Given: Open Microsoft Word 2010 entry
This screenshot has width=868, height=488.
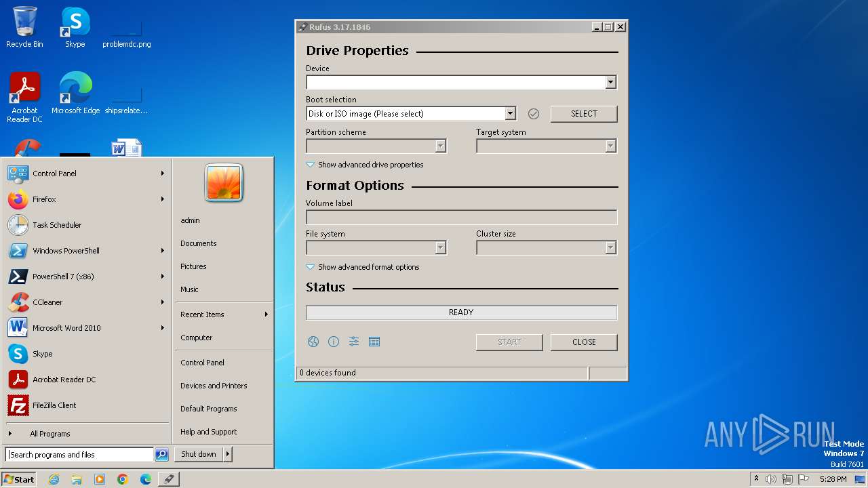Looking at the screenshot, I should tap(87, 328).
